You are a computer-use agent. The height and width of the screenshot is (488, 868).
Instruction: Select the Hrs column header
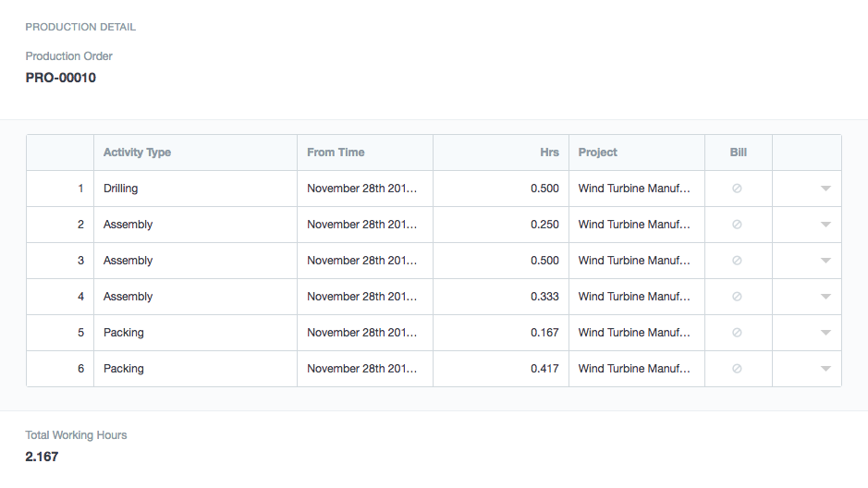tap(549, 152)
